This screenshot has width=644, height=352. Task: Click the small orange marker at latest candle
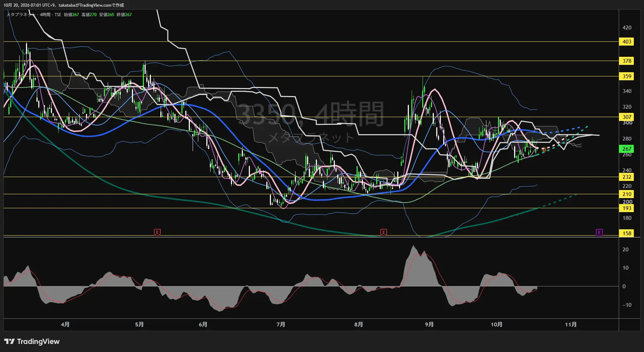(x=544, y=150)
